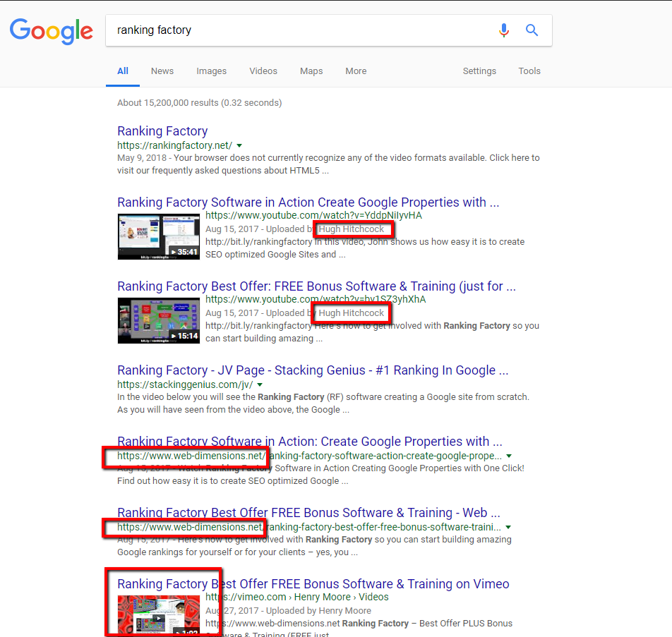Open 'Ranking Factory Software in Action Create Google Properties' YouTube result
Viewport: 672px width, 637px height.
point(308,202)
